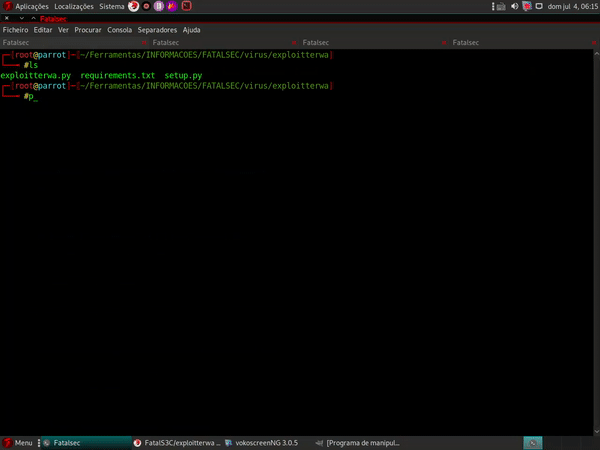Click the purple flame launcher icon
Screen dimensions: 600x450
pyautogui.click(x=172, y=6)
